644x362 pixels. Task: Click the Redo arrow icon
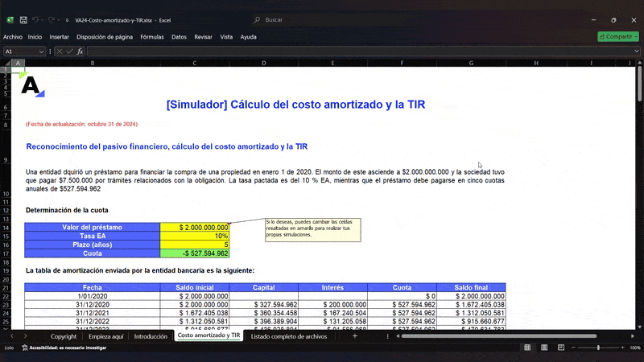(x=52, y=19)
